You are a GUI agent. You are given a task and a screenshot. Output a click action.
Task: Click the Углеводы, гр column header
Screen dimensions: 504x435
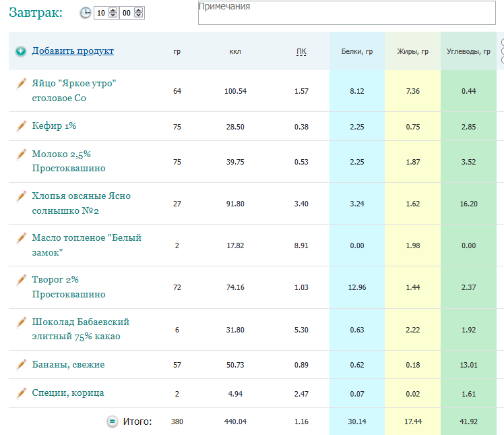click(468, 51)
